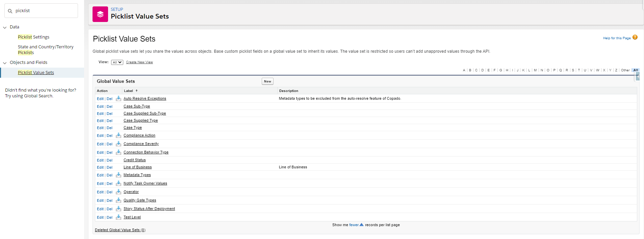
Task: Collapse the Data section in sidebar
Action: pos(5,27)
